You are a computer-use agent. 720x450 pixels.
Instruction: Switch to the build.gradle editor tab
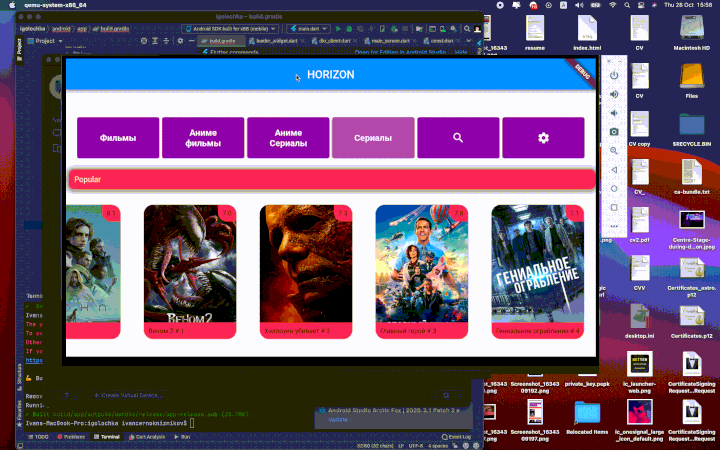coord(222,41)
